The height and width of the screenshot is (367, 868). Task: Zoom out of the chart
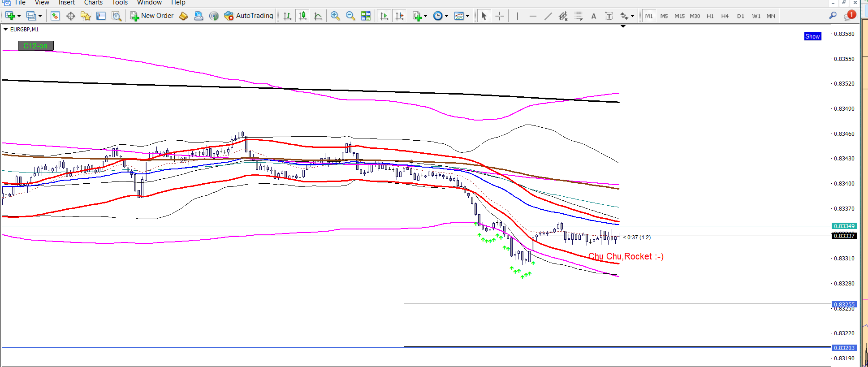(x=350, y=16)
